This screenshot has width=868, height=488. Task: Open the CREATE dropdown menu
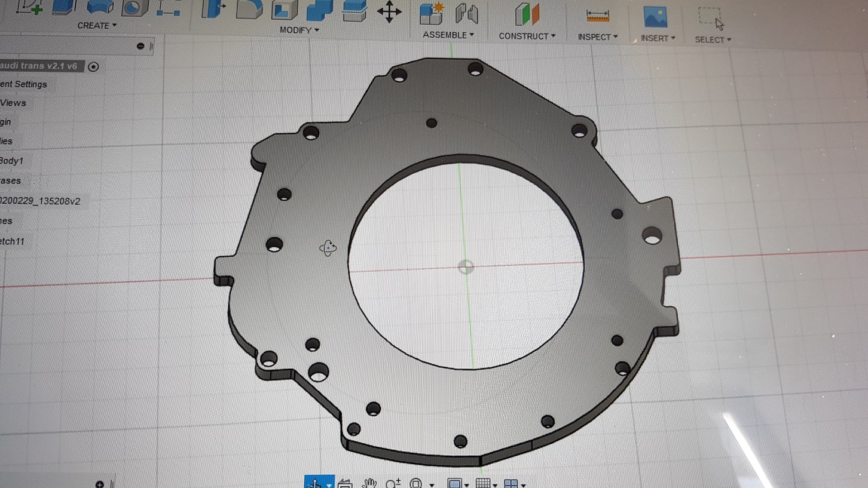point(97,26)
